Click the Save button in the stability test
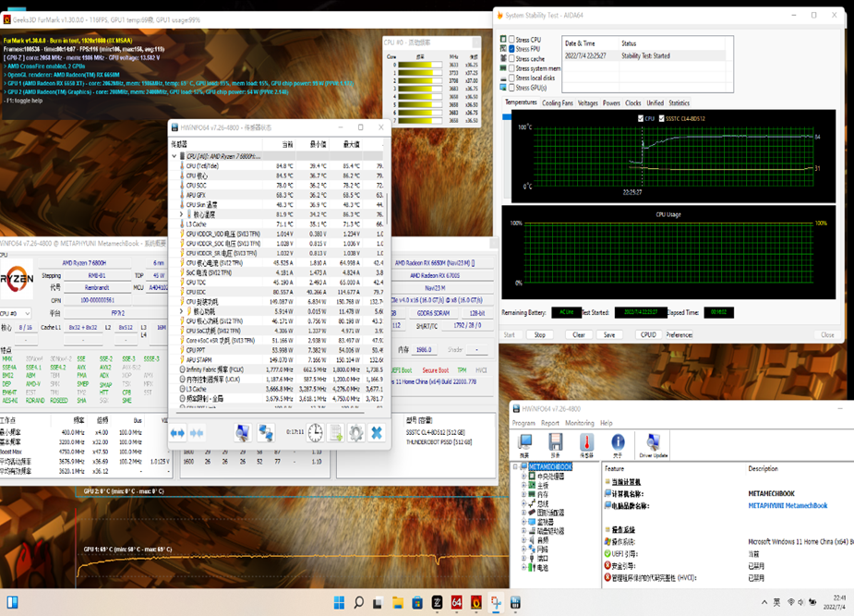Image resolution: width=854 pixels, height=616 pixels. pyautogui.click(x=609, y=335)
